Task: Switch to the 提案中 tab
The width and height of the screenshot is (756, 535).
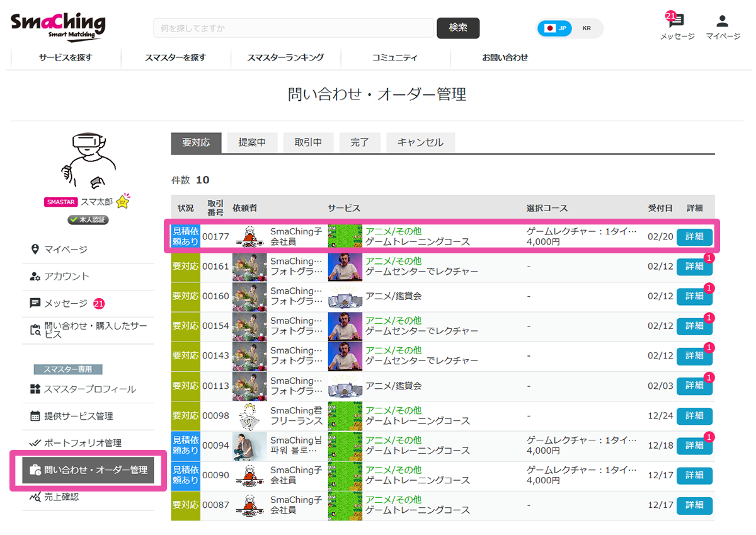Action: (x=252, y=142)
